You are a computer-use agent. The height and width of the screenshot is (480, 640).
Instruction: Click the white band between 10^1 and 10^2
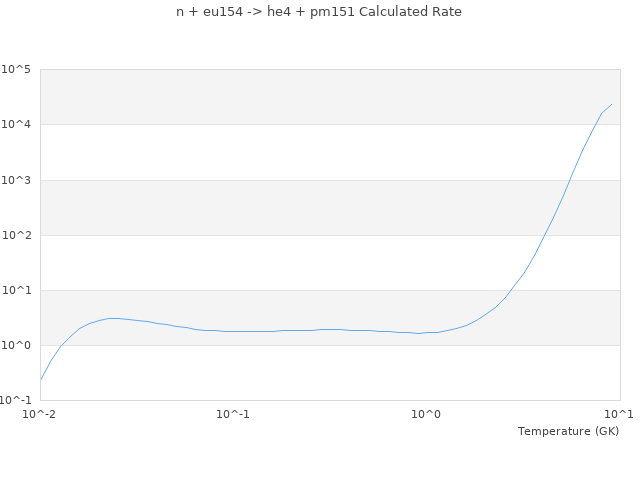(x=300, y=263)
